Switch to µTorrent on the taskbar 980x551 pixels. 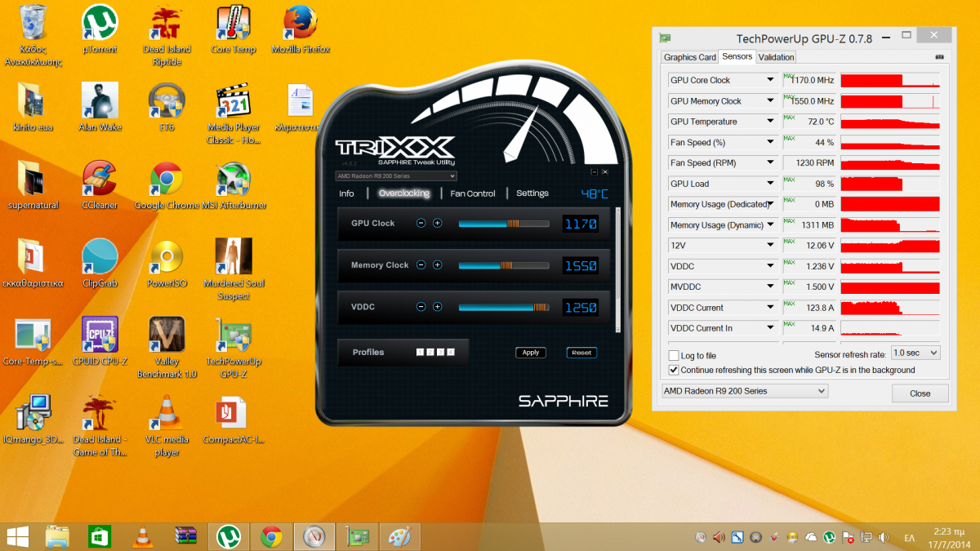tap(229, 536)
